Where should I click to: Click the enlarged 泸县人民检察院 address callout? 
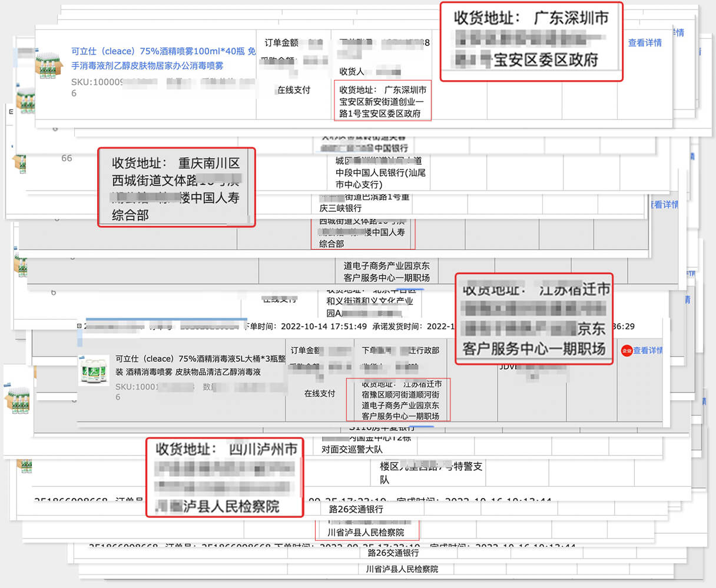pyautogui.click(x=225, y=477)
